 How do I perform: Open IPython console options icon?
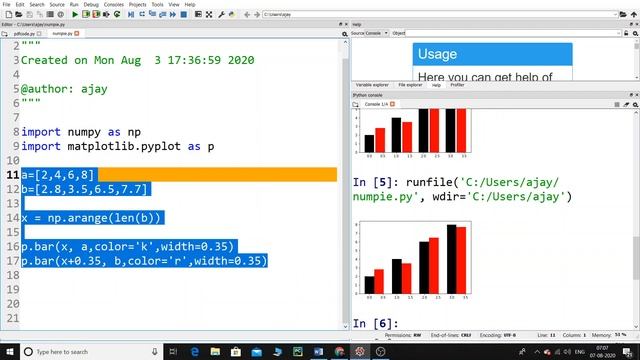point(636,104)
